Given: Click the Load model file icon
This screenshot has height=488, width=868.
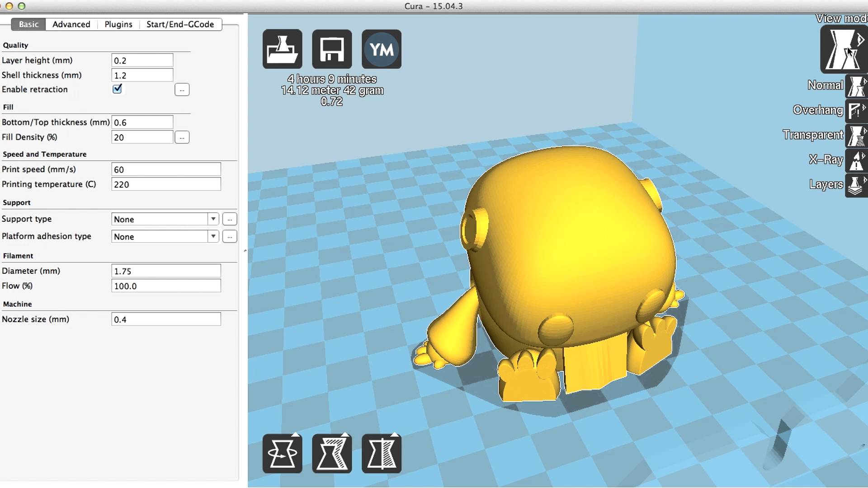Looking at the screenshot, I should 282,49.
